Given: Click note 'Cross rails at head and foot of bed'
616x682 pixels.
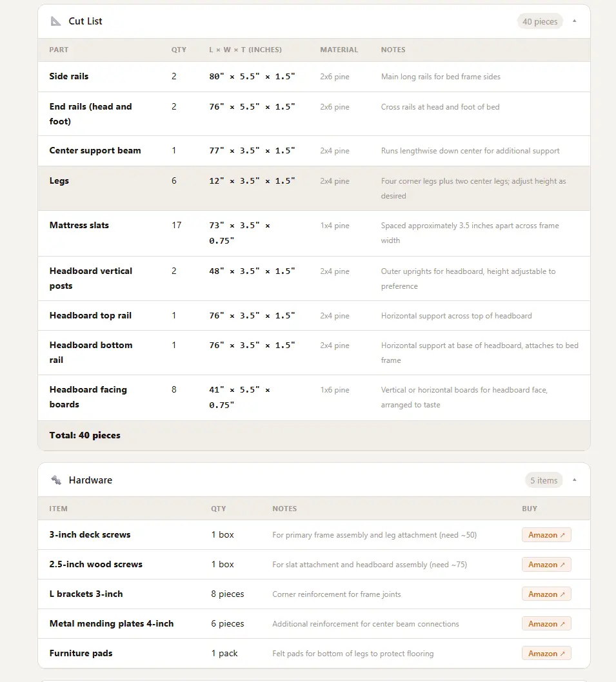Looking at the screenshot, I should tap(440, 106).
